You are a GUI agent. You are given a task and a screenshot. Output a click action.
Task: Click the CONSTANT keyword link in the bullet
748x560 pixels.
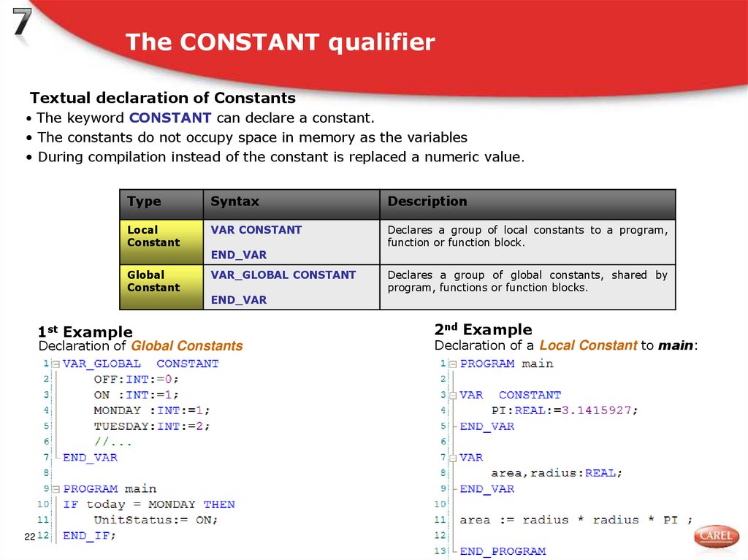click(170, 118)
